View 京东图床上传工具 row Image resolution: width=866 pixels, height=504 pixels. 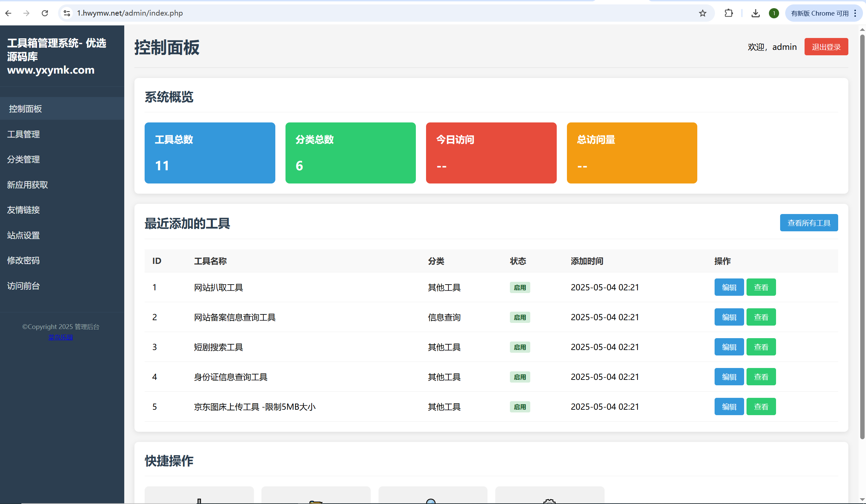pyautogui.click(x=761, y=407)
